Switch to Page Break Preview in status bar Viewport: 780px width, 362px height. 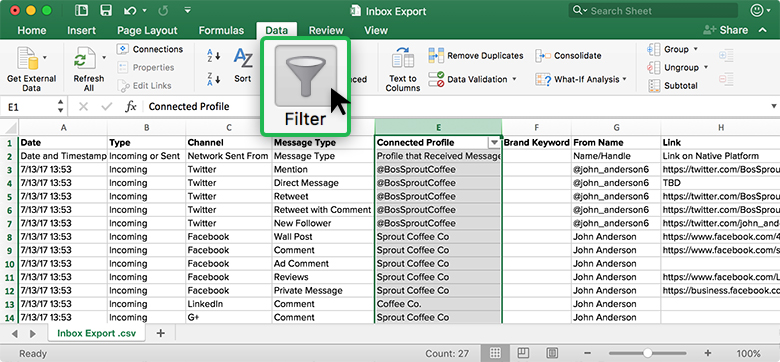click(x=552, y=353)
